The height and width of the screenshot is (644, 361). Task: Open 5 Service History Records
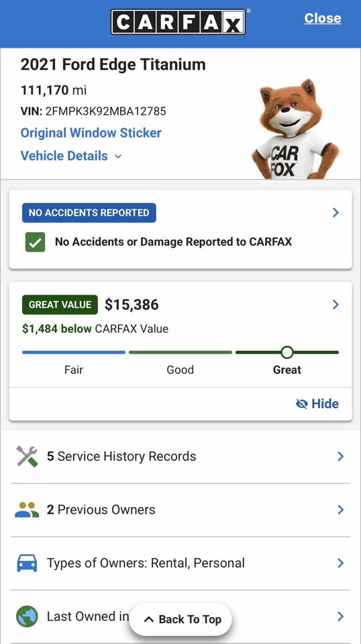pyautogui.click(x=180, y=456)
